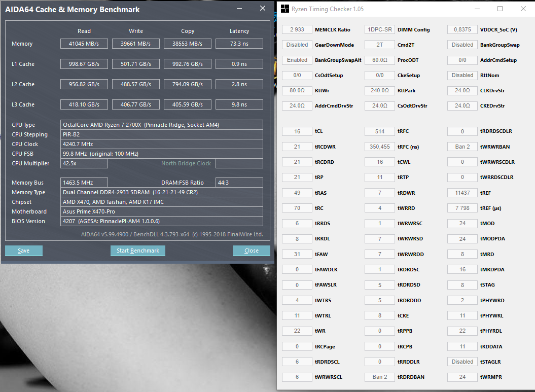Click tCL value 16

pos(297,131)
